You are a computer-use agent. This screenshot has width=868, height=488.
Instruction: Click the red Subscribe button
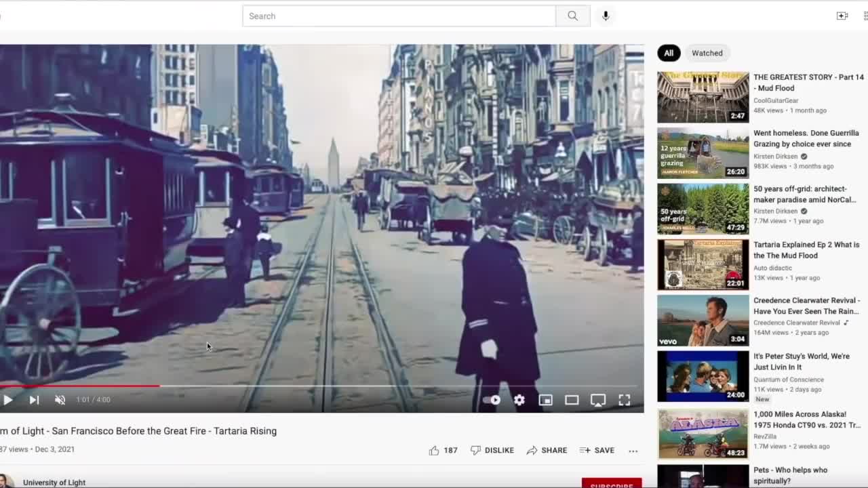612,483
